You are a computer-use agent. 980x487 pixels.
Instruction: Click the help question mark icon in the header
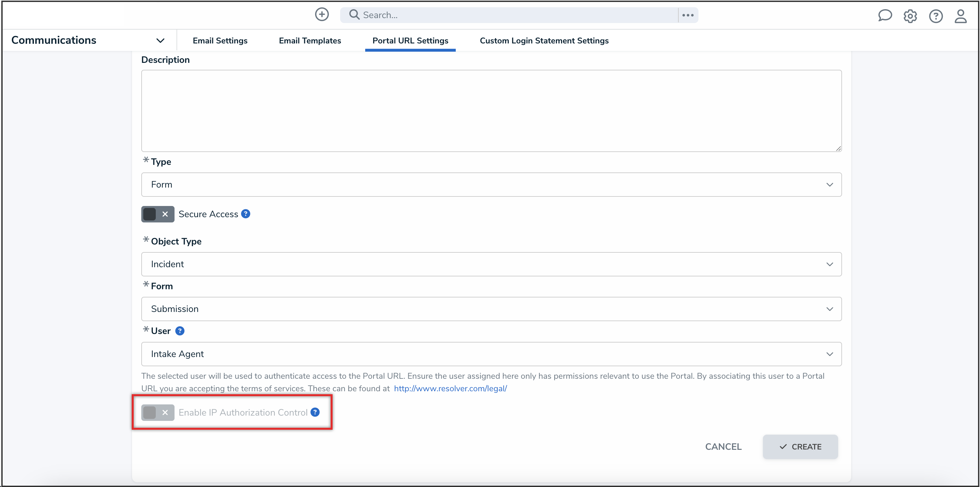[936, 16]
